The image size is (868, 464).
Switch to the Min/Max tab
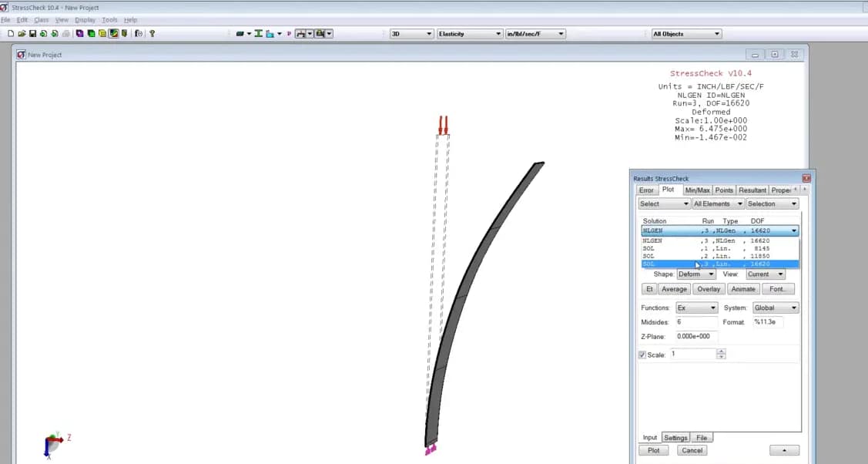pyautogui.click(x=696, y=190)
